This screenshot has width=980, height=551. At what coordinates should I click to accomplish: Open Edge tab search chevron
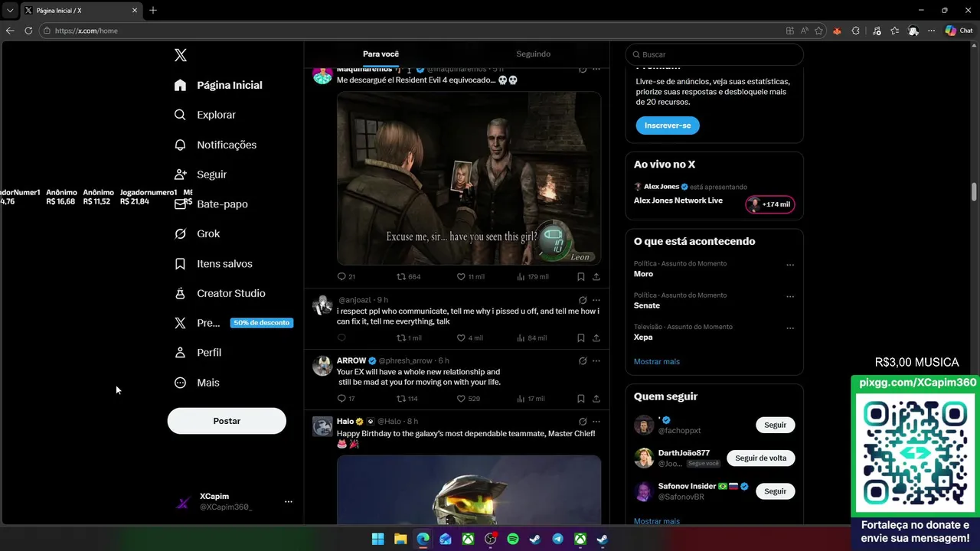(10, 10)
